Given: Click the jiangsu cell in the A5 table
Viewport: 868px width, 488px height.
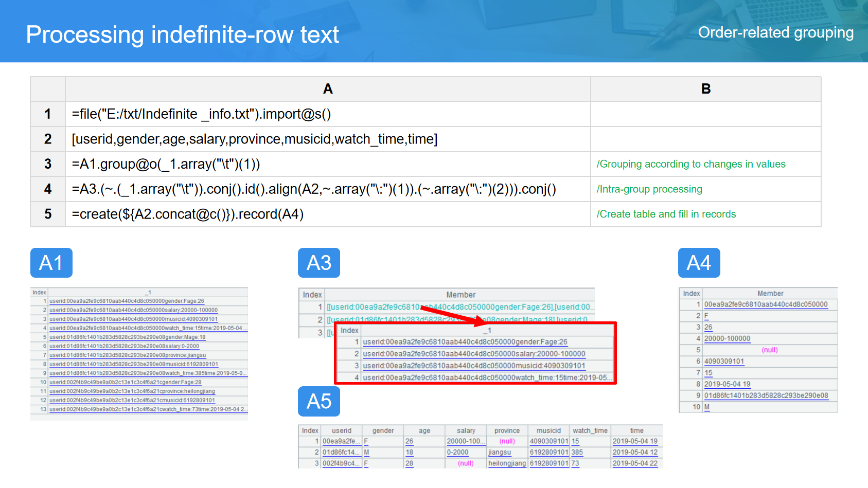Looking at the screenshot, I should [x=500, y=453].
